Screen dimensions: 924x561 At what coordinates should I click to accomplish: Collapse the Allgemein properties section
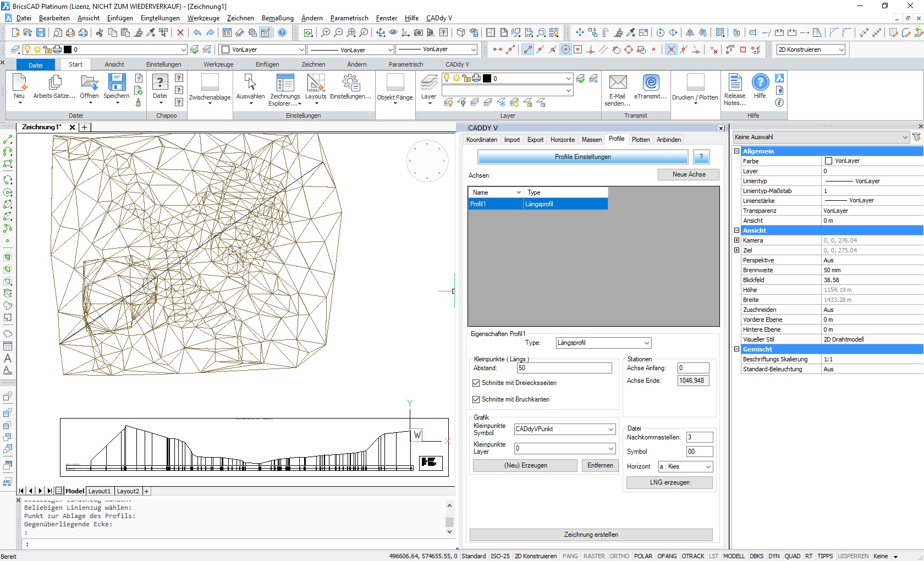737,151
